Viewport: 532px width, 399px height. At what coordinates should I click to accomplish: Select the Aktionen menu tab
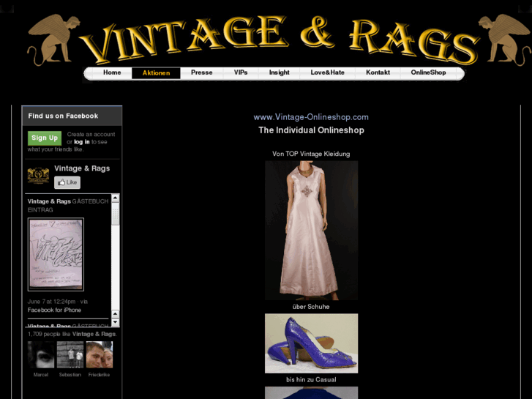(x=156, y=73)
